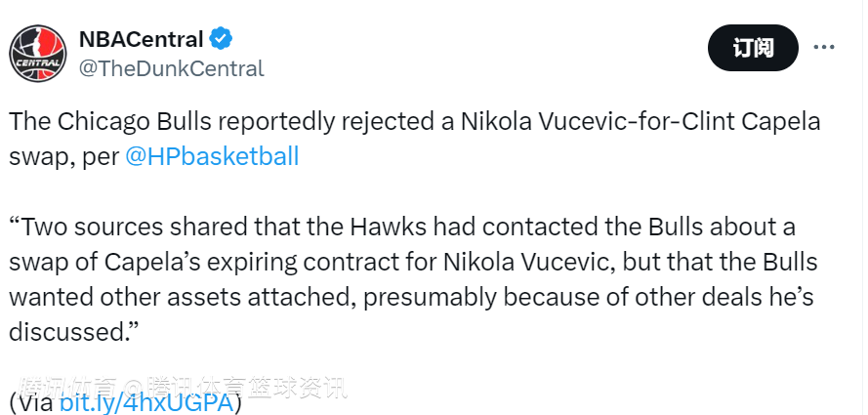Image resolution: width=868 pixels, height=415 pixels.
Task: Open the three-dot more options menu
Action: pyautogui.click(x=824, y=47)
